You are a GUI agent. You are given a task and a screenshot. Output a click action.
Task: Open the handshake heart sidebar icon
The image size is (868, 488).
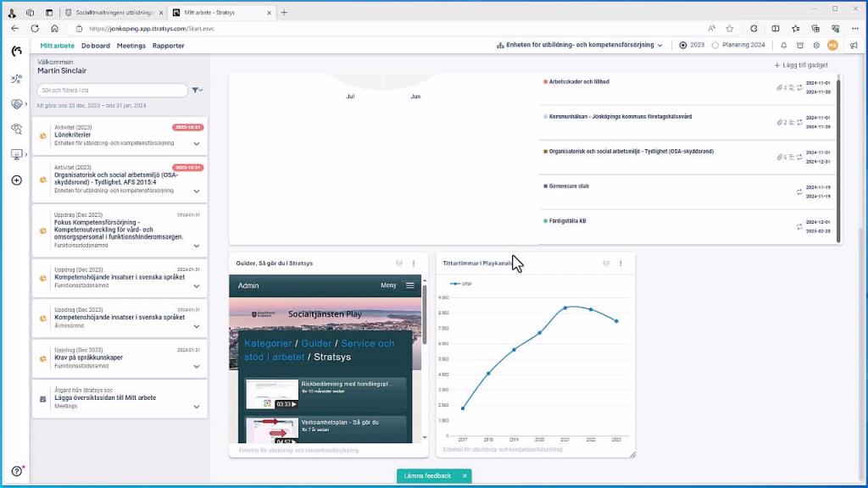pos(17,104)
